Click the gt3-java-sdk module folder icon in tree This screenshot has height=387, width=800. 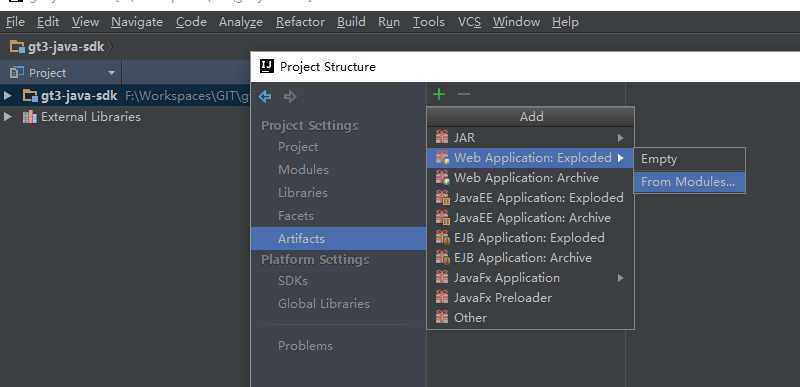[31, 96]
